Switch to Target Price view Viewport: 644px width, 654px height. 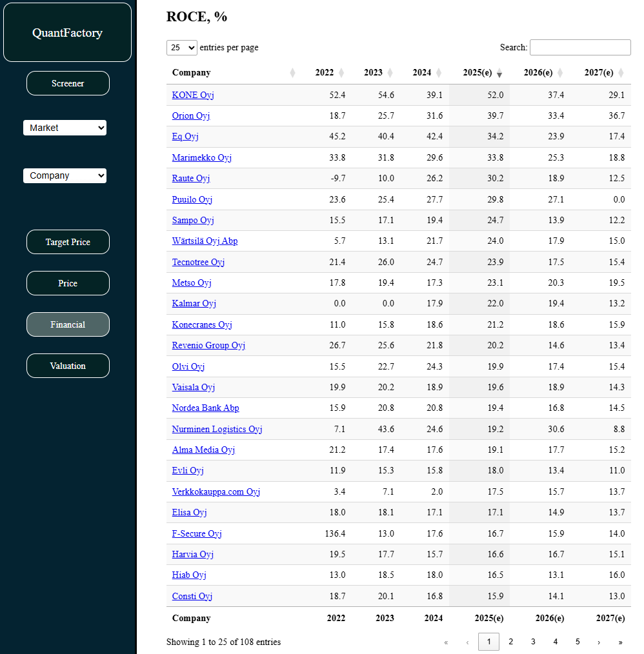point(68,242)
